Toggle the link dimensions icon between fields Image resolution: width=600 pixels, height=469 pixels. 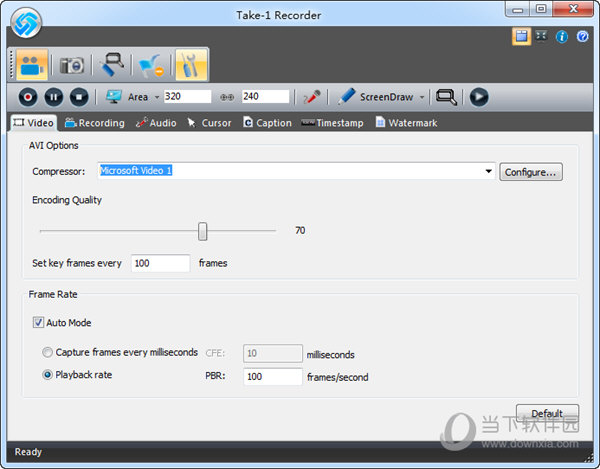coord(227,97)
